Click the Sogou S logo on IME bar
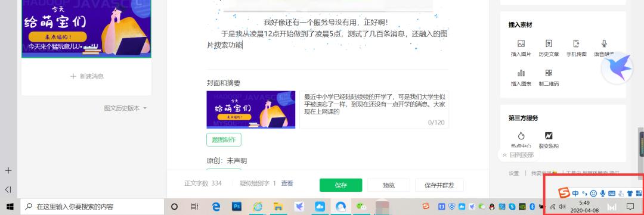This screenshot has height=215, width=644. point(565,192)
